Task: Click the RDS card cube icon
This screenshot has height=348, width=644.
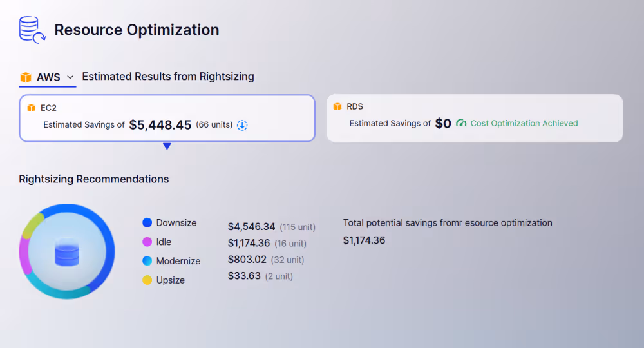Action: [x=337, y=106]
